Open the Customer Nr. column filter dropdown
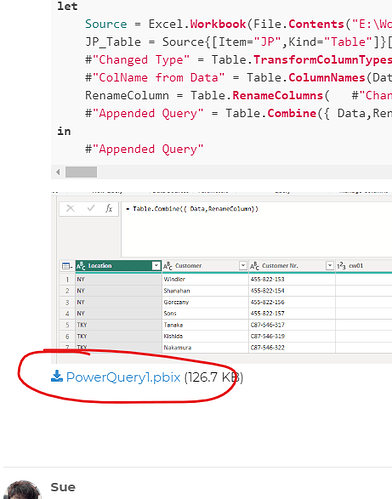Screen dimensions: 392x499 (x=330, y=266)
